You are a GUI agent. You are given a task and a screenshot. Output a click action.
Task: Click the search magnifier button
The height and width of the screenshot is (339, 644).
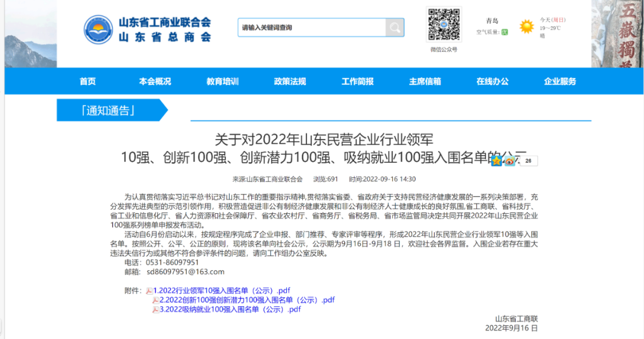tap(394, 27)
